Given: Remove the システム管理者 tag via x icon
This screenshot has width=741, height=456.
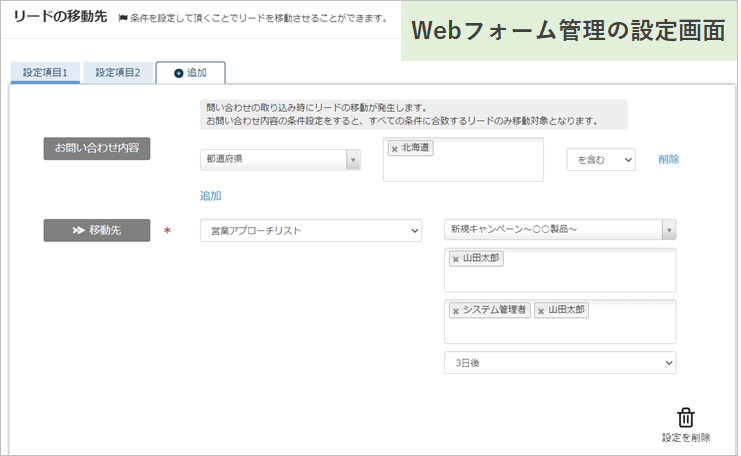Looking at the screenshot, I should click(455, 311).
